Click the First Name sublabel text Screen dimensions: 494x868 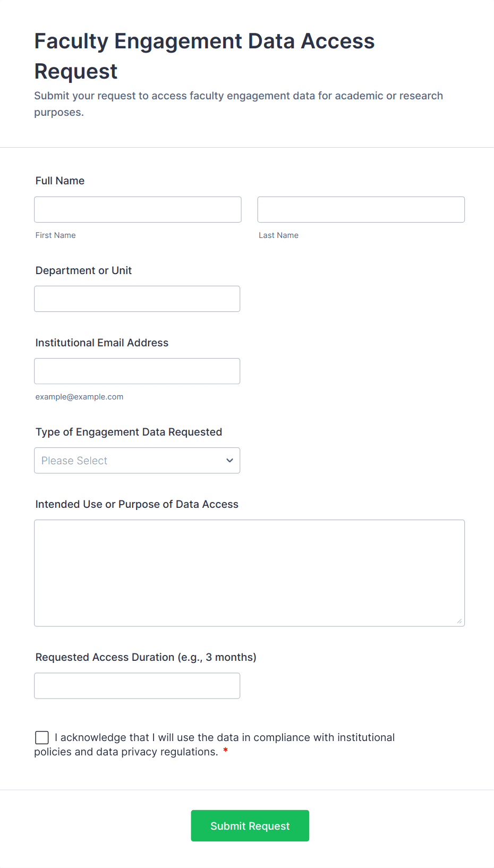point(55,235)
